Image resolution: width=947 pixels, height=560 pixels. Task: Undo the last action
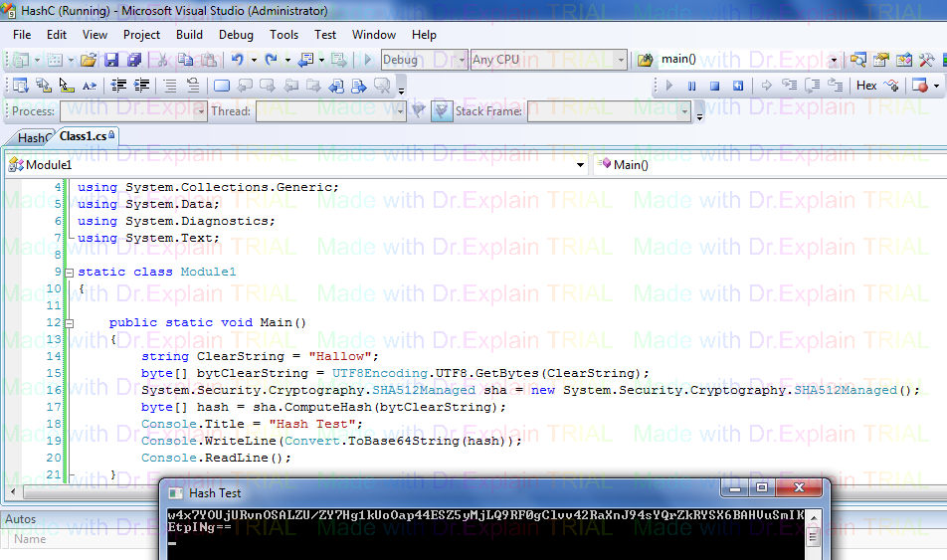coord(238,60)
